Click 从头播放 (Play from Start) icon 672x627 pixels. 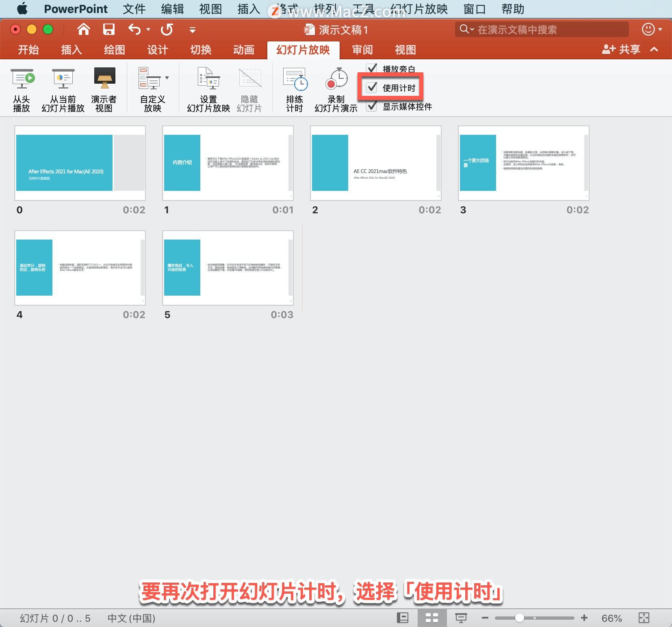point(22,78)
